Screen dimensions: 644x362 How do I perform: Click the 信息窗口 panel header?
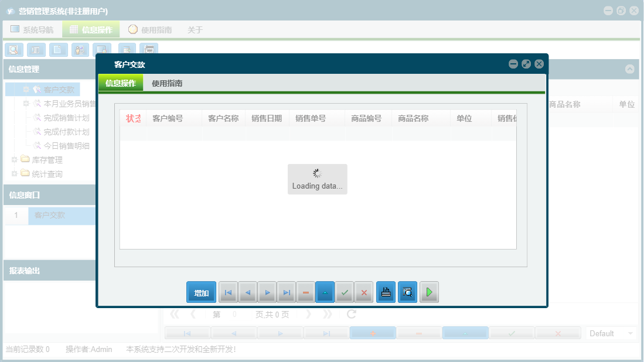[x=50, y=195]
